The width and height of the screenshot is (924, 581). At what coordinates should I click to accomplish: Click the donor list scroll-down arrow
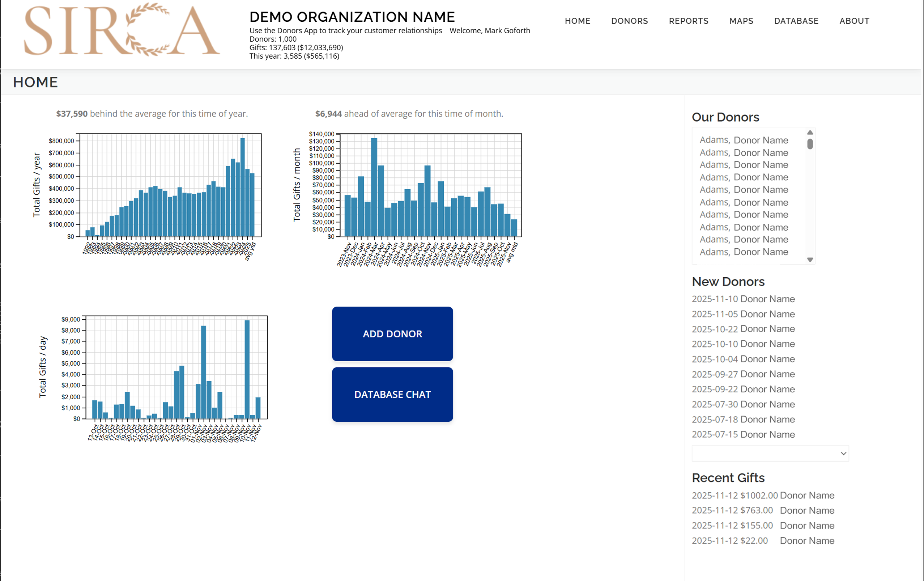[x=810, y=260]
